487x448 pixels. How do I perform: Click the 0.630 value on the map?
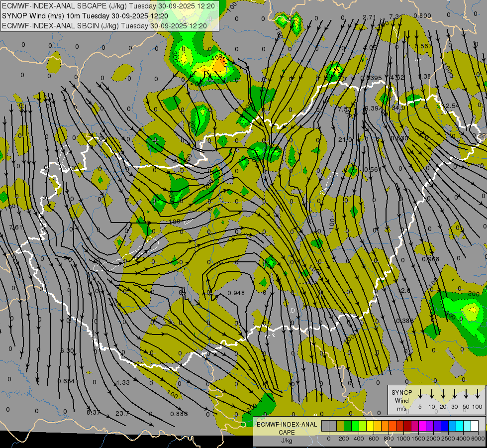click(399, 138)
